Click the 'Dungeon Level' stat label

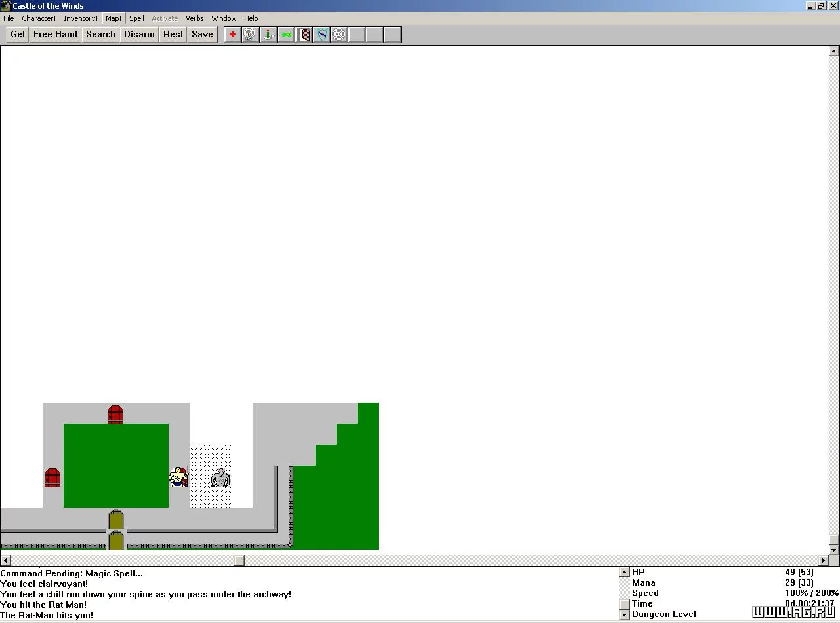(664, 614)
